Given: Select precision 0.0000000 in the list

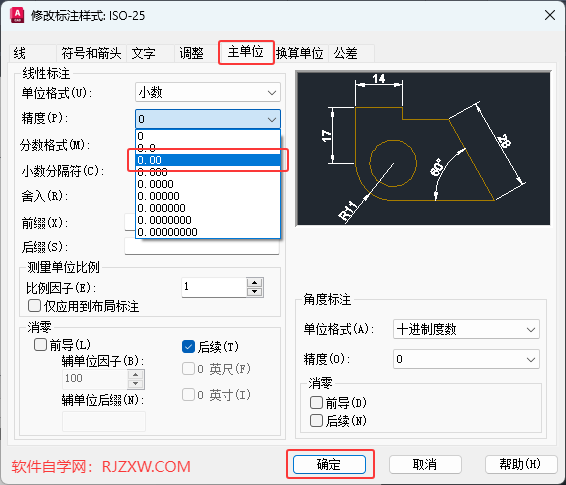Looking at the screenshot, I should coord(208,220).
